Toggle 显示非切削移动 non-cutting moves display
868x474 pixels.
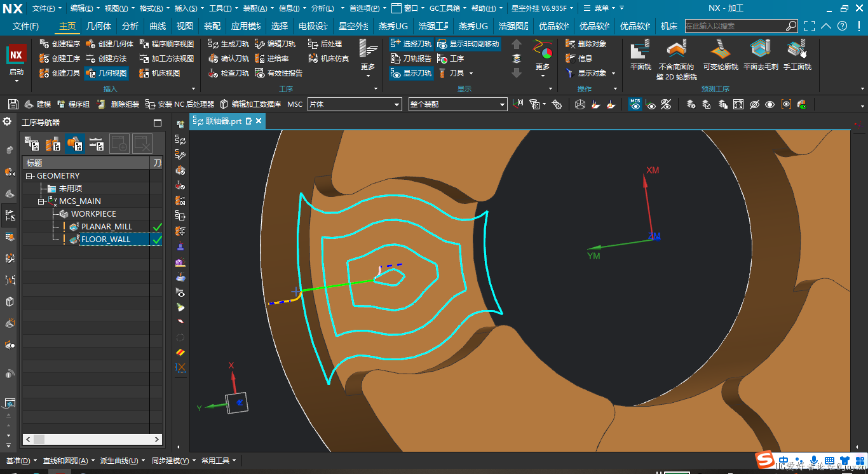[x=468, y=44]
